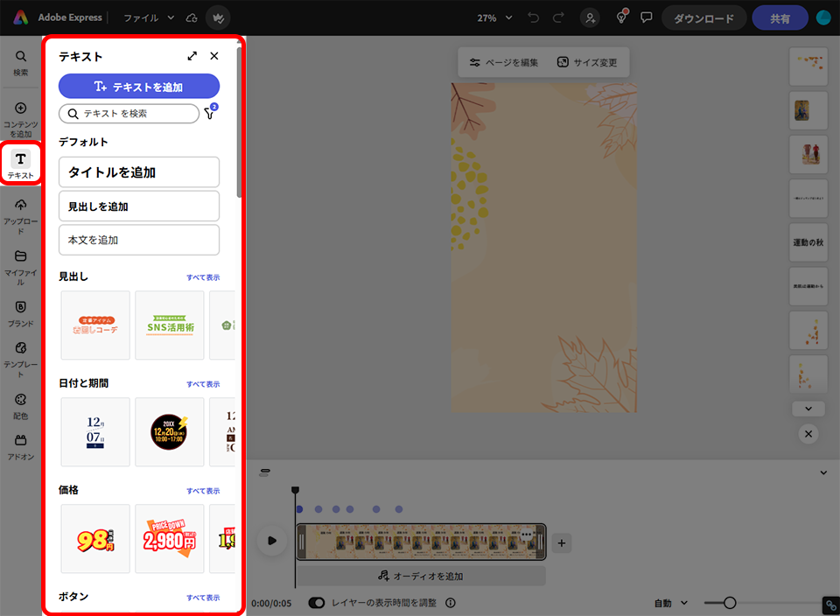This screenshot has width=840, height=616.
Task: Open the 自動 timeline zoom dropdown
Action: click(x=671, y=603)
